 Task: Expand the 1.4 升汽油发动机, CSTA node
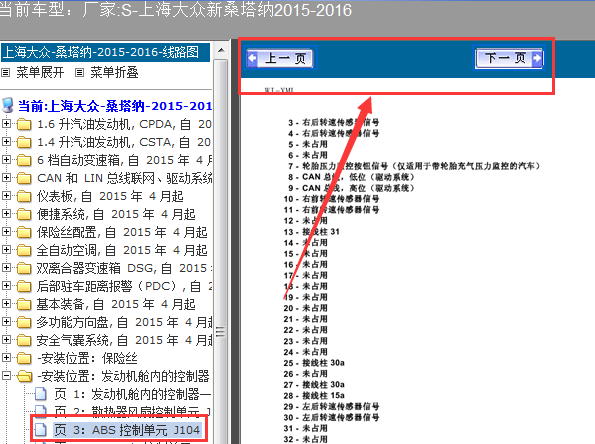tap(6, 142)
